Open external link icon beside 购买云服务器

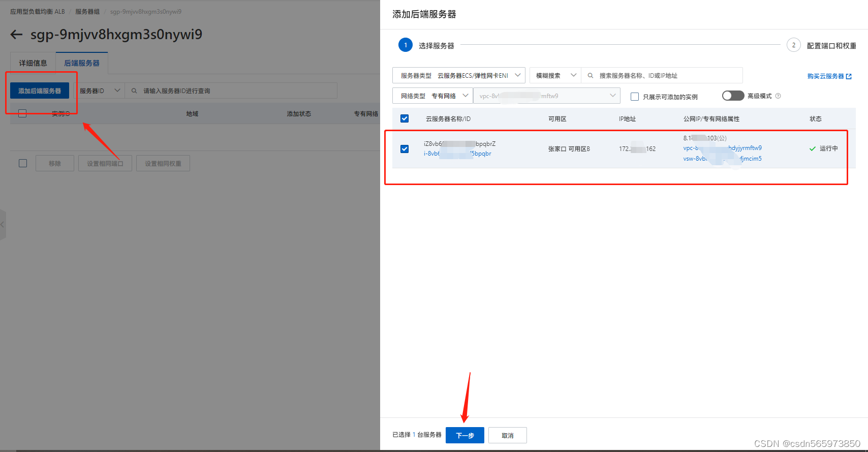[849, 76]
